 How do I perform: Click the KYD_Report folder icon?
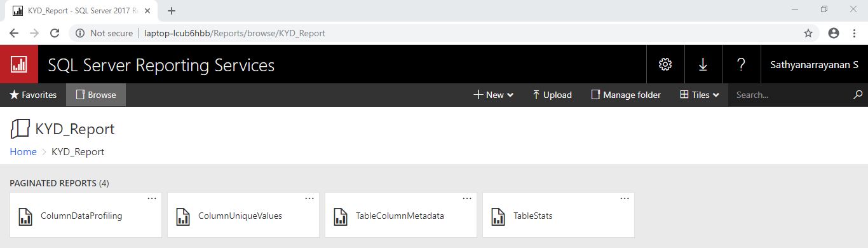20,129
